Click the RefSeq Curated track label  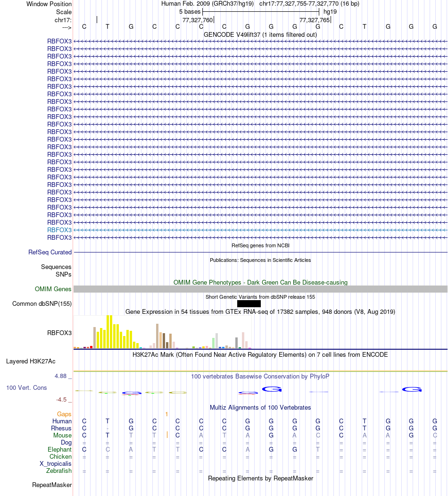pos(50,252)
